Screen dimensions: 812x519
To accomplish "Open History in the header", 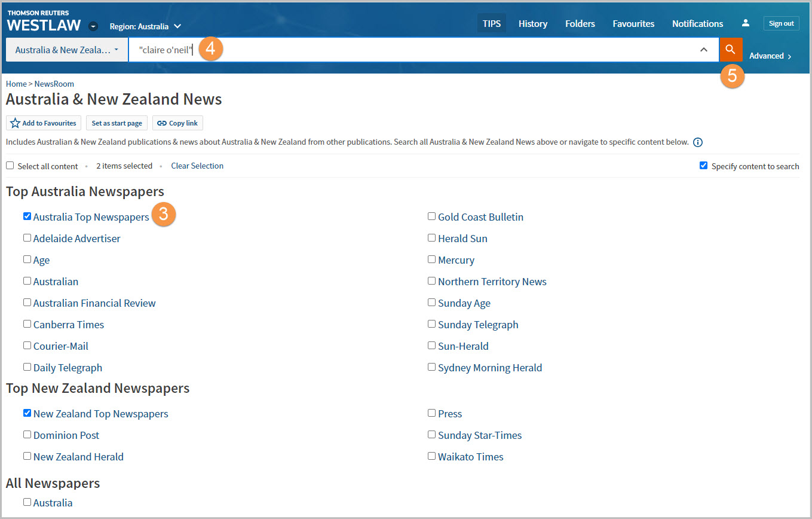I will click(x=533, y=24).
